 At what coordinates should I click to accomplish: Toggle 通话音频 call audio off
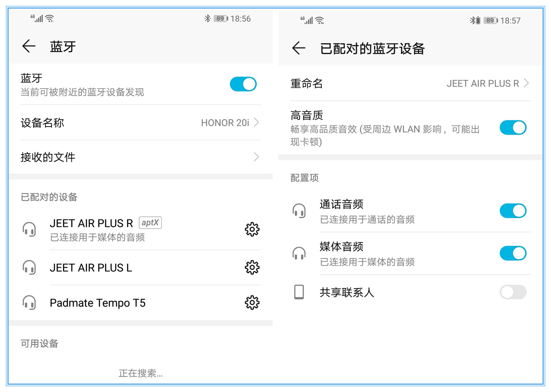point(513,211)
